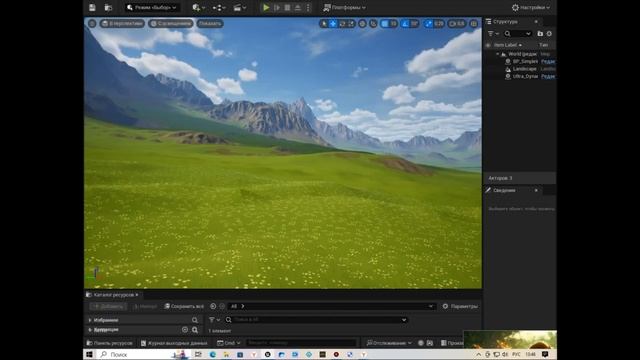Toggle scale snapping icon in viewport
Screen dimensions: 640x360
pos(428,24)
